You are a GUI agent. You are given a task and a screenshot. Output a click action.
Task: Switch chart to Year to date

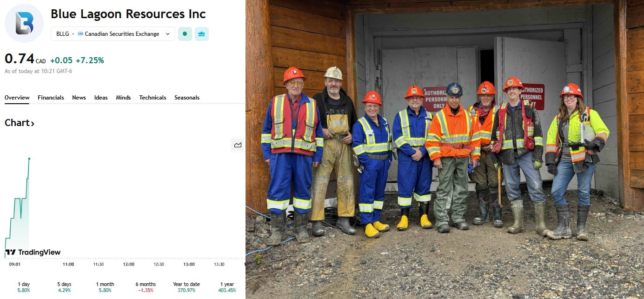[186, 287]
